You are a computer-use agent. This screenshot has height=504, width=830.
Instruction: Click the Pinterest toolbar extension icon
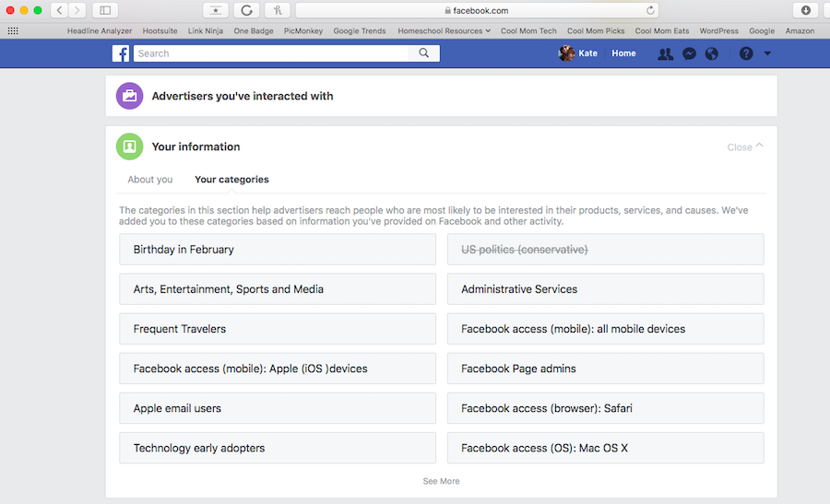click(278, 10)
